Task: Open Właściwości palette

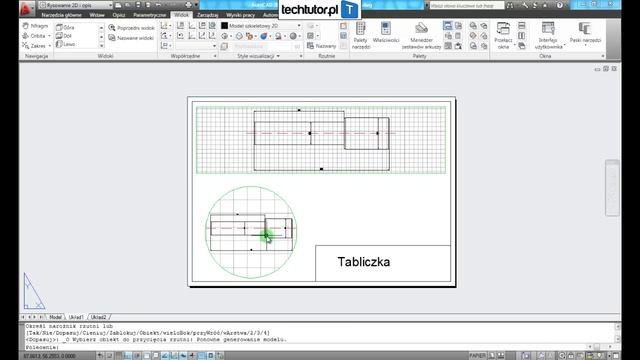Action: tap(386, 33)
